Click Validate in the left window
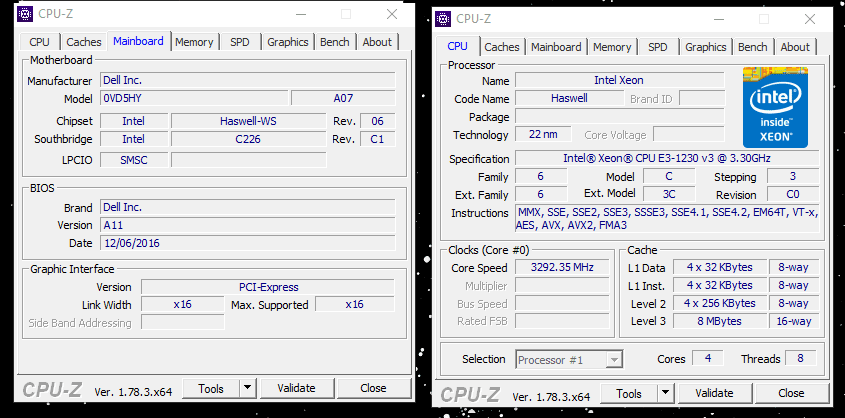Viewport: 845px width, 418px height. coord(296,388)
